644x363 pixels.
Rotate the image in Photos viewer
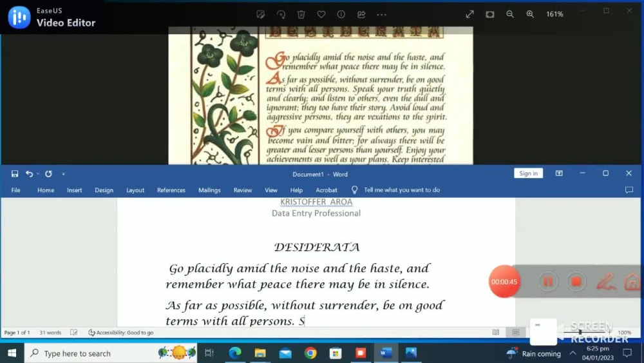tap(281, 14)
